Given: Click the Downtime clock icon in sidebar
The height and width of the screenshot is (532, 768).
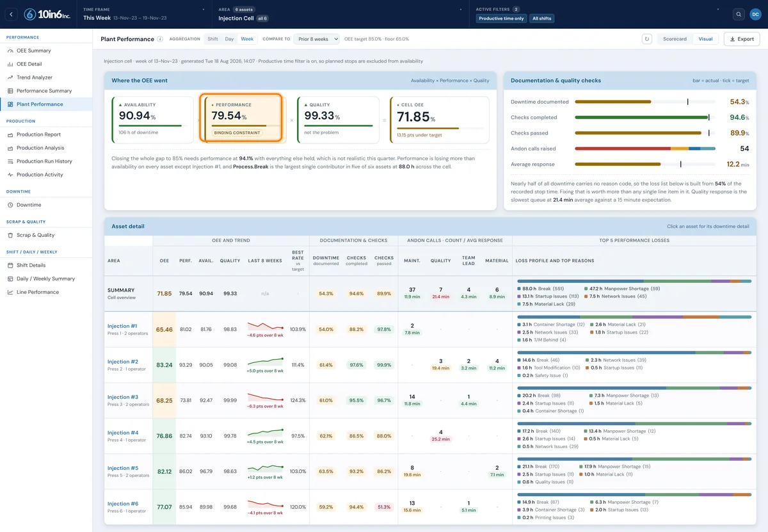Looking at the screenshot, I should [x=10, y=205].
